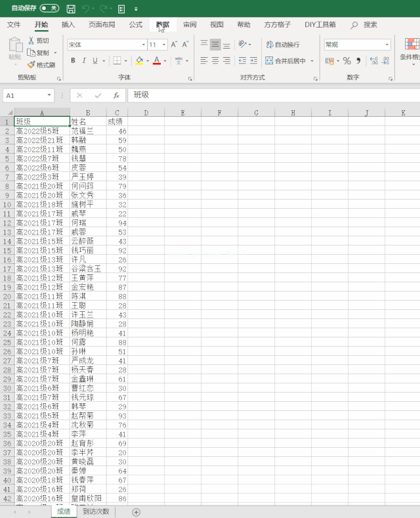The image size is (420, 518).
Task: Click the Save icon in title bar
Action: point(71,9)
